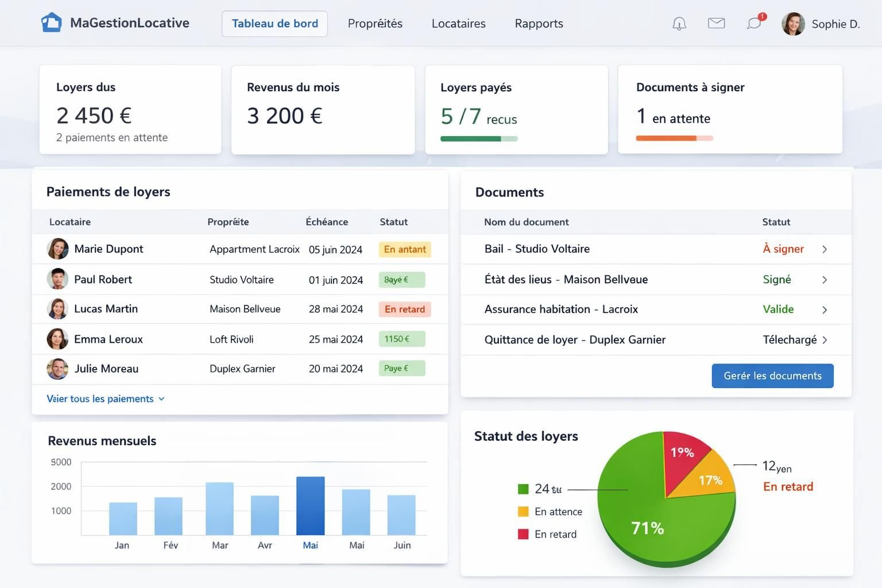
Task: Expand 'Quittance de loyer - Duplex Garnier' entry
Action: 825,339
